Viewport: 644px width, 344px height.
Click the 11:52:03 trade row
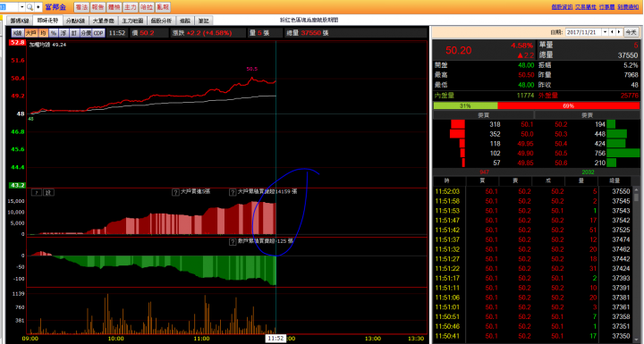(x=533, y=192)
